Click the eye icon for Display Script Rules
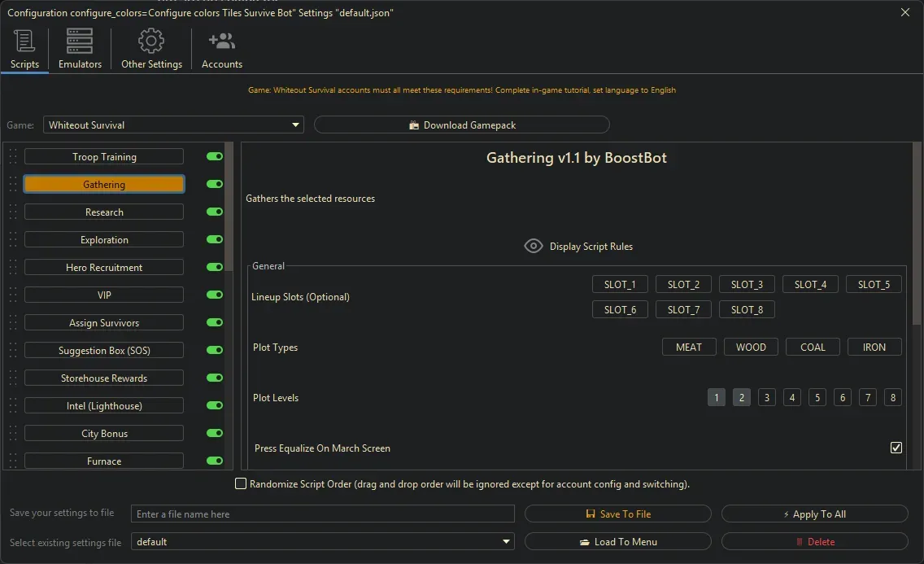Image resolution: width=924 pixels, height=564 pixels. point(534,246)
